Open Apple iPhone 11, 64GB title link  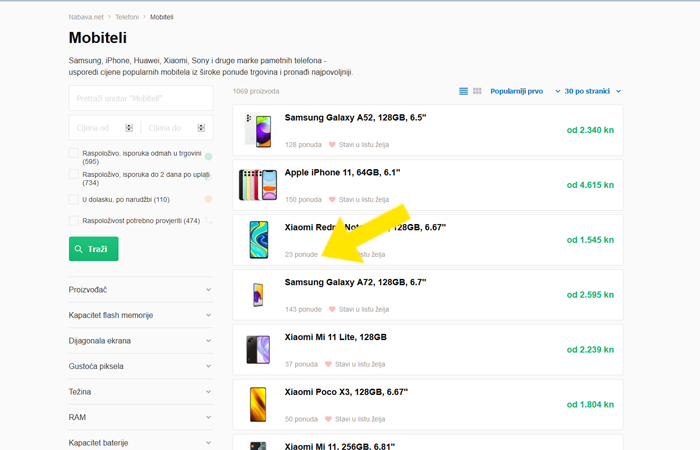click(342, 172)
